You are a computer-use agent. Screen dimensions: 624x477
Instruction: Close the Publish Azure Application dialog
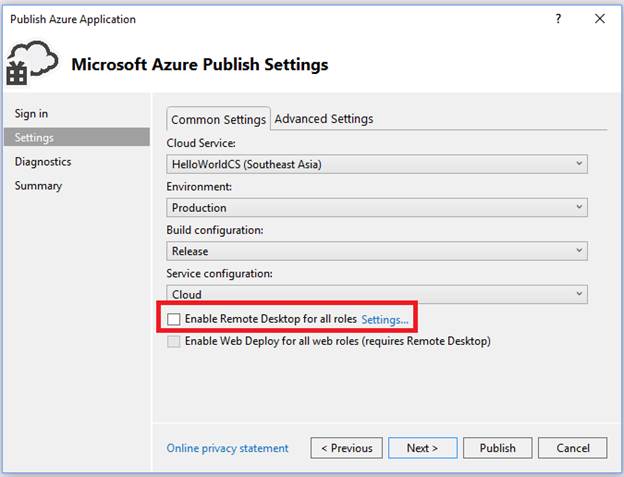click(x=600, y=19)
